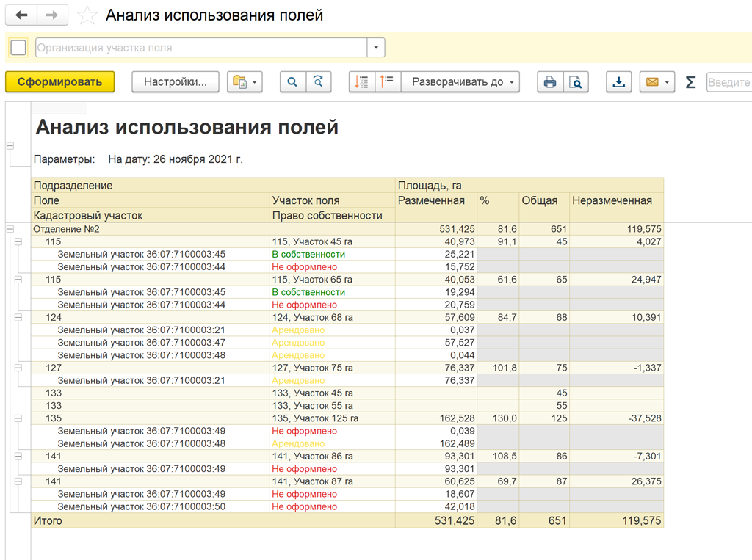
Task: Open 'Настройки...' settings button
Action: point(176,82)
